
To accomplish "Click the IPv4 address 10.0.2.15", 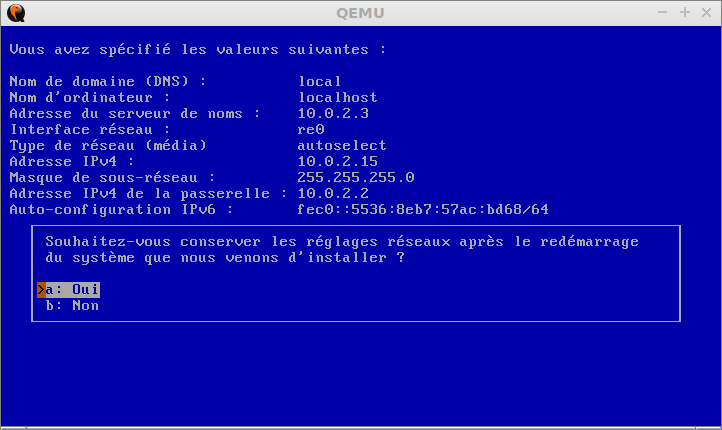I will (x=338, y=162).
